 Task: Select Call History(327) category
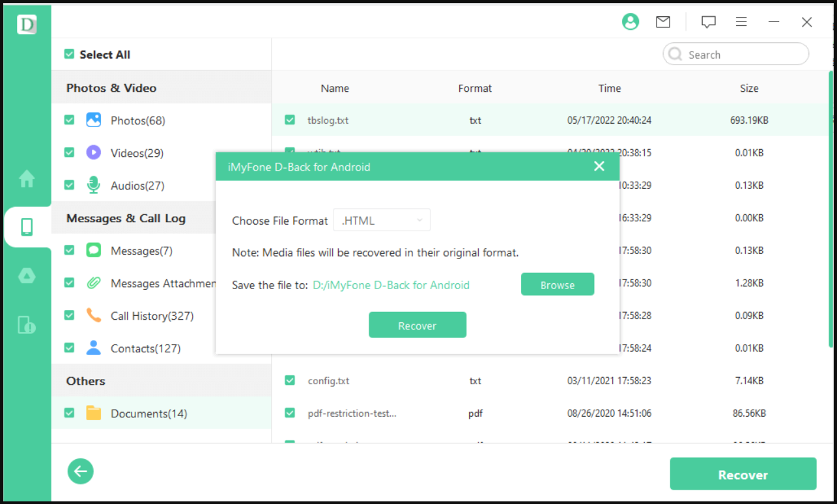tap(152, 316)
